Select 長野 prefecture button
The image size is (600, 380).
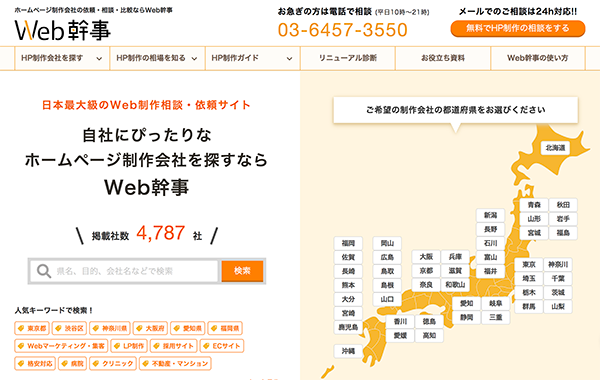coord(491,229)
